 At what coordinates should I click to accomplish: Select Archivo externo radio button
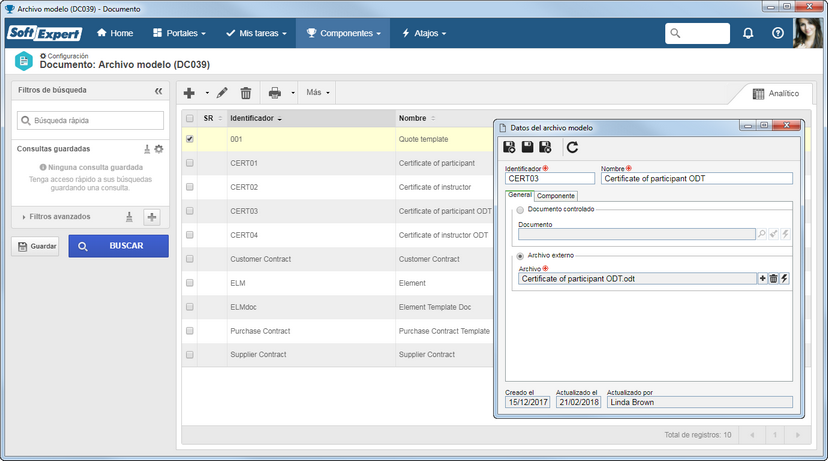520,256
